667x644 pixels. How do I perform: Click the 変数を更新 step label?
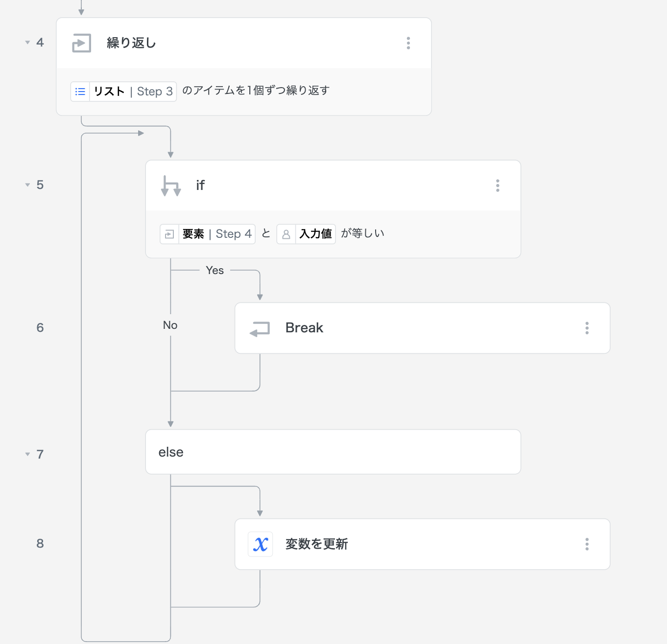click(316, 544)
